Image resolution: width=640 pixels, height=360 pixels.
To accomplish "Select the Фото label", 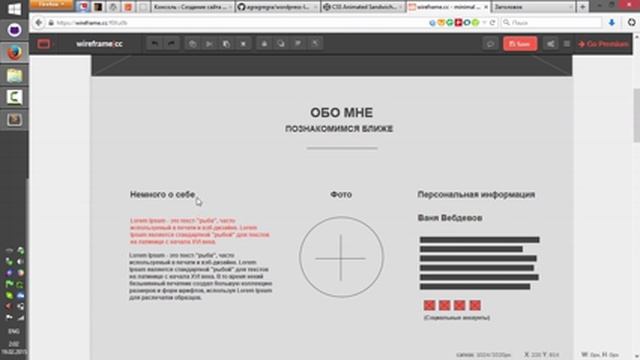I will coord(341,195).
